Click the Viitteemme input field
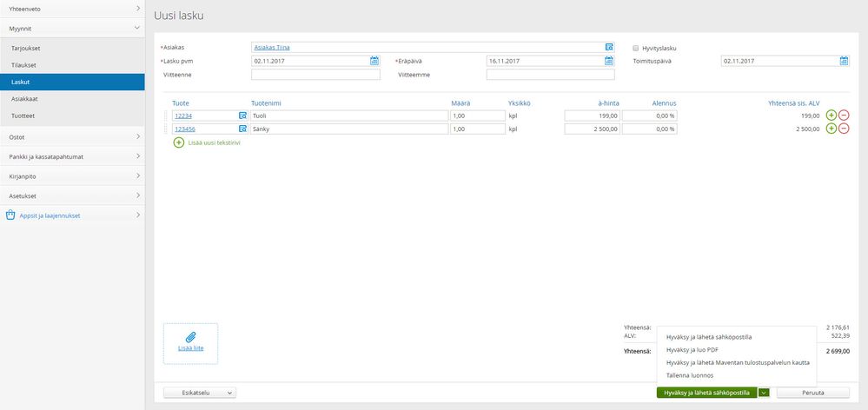This screenshot has height=410, width=868. [x=550, y=74]
